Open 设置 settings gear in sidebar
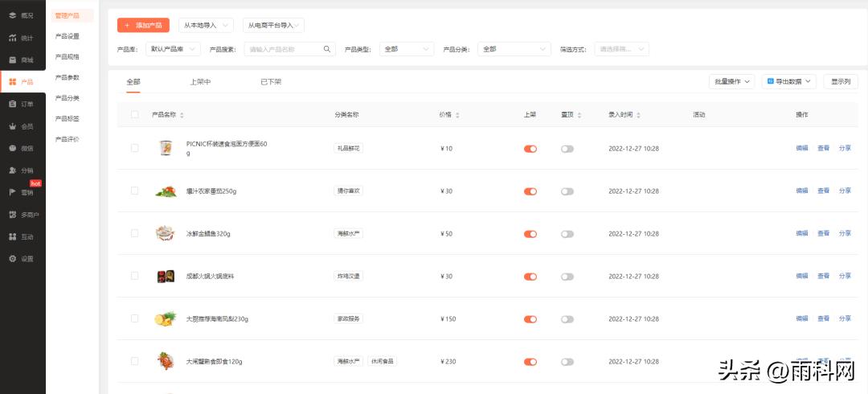The width and height of the screenshot is (868, 394). pyautogui.click(x=23, y=259)
